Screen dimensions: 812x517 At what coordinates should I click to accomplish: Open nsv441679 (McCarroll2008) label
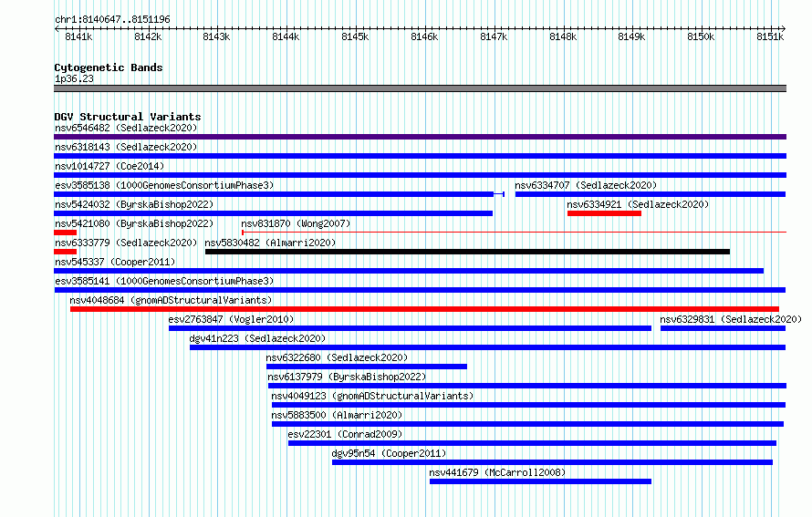[497, 472]
